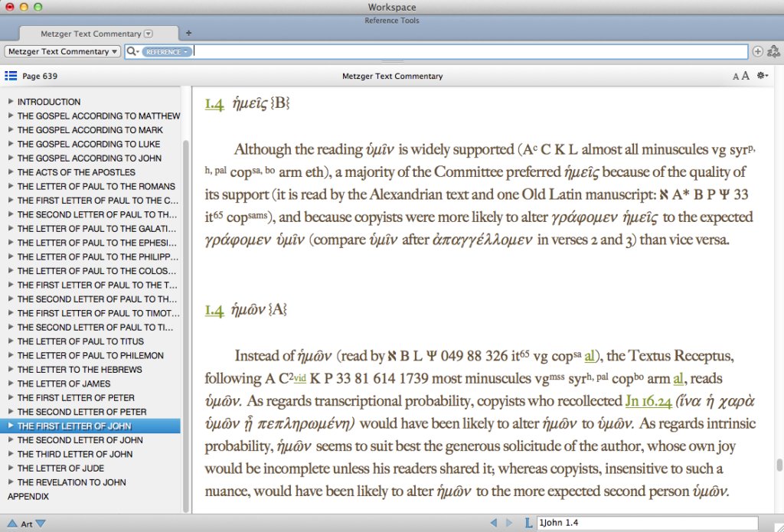This screenshot has width=784, height=532.
Task: Click the Art down triangle
Action: [x=41, y=524]
